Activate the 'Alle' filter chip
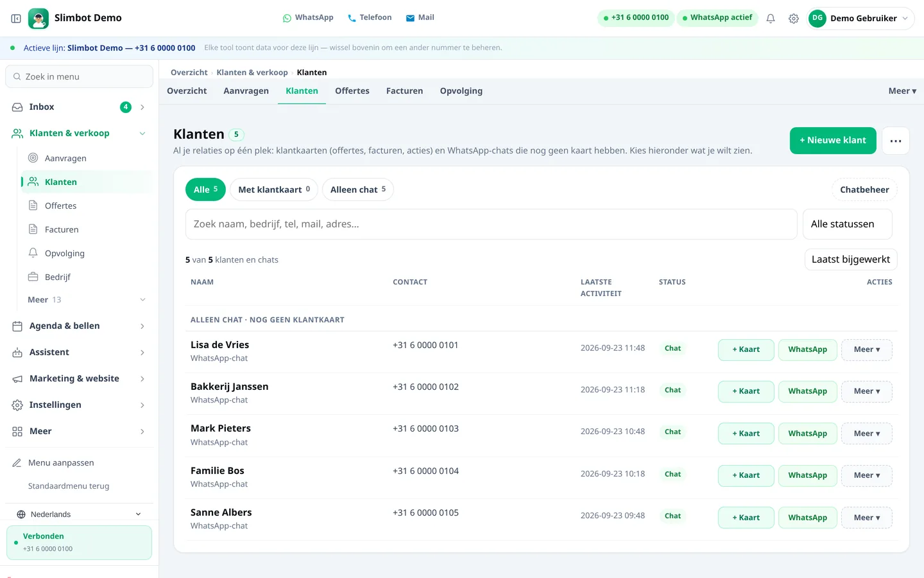This screenshot has width=924, height=578. (x=205, y=189)
